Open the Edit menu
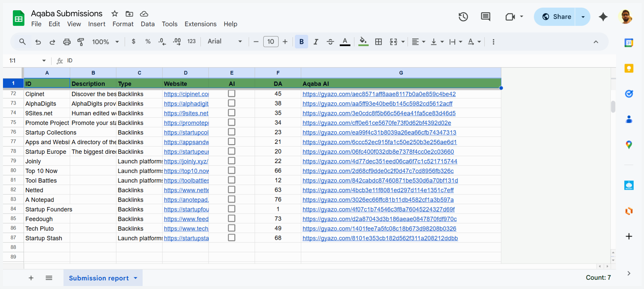The width and height of the screenshot is (644, 289). (54, 24)
